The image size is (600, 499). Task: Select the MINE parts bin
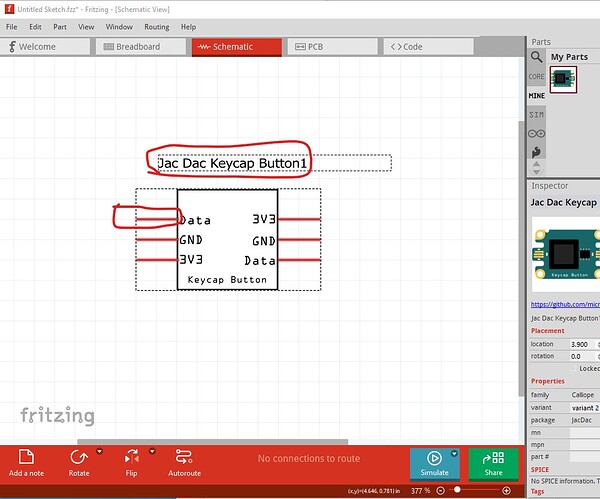coord(536,96)
